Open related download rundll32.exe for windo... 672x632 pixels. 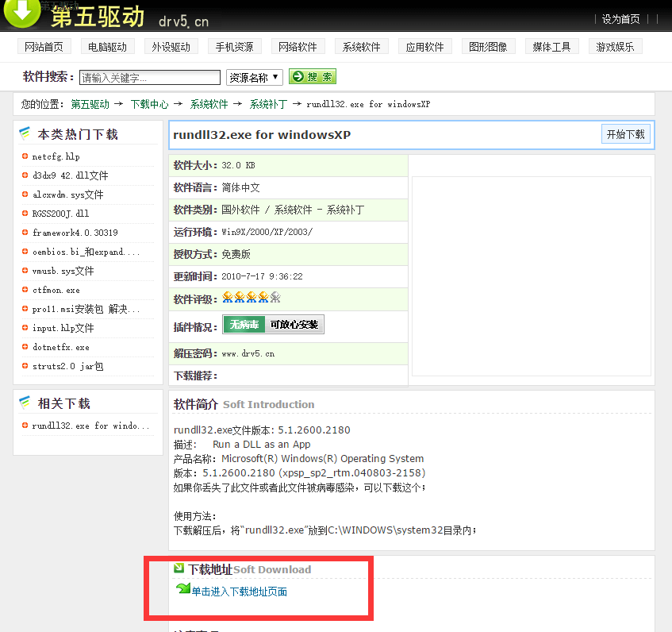[91, 426]
